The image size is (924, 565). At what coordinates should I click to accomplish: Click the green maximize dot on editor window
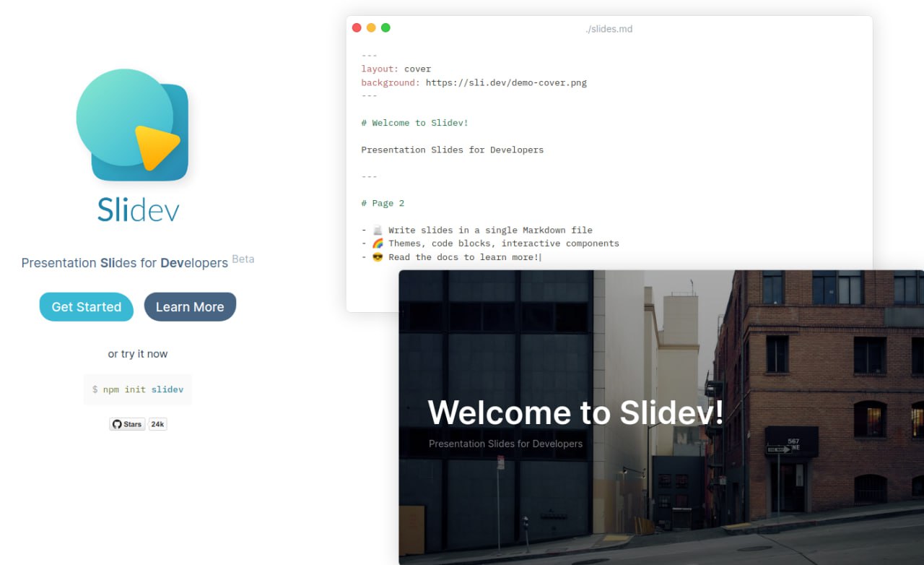[385, 28]
